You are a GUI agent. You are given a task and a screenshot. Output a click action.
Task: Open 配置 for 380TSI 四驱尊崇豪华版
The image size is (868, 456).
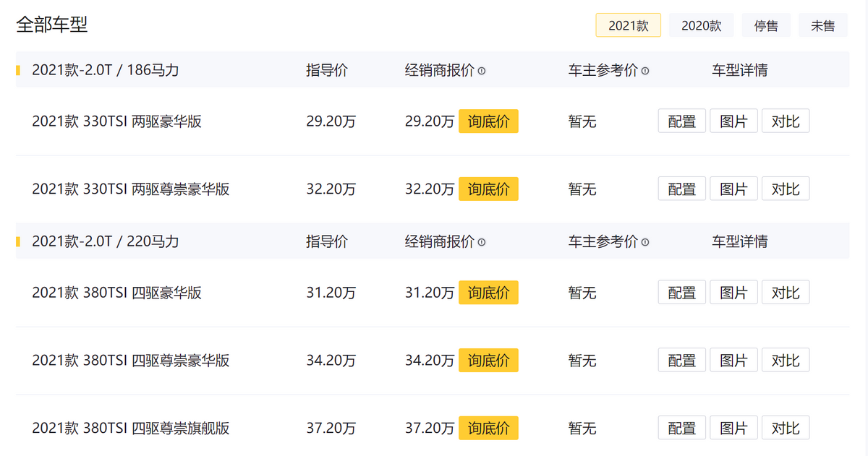681,360
